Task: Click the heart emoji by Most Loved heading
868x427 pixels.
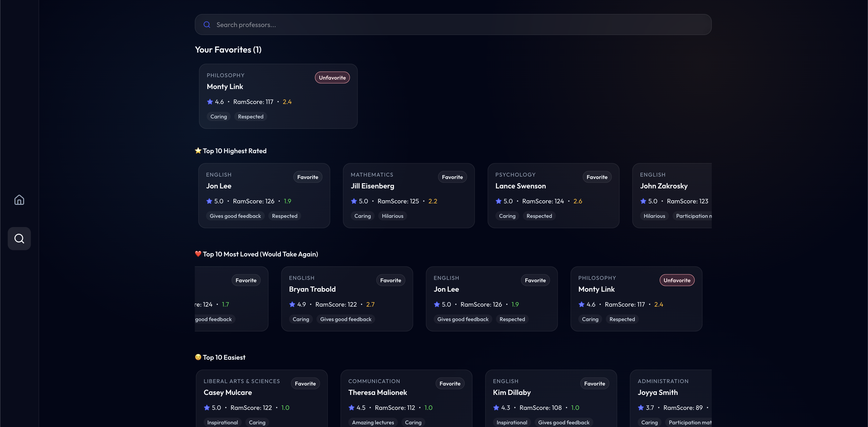Action: [x=198, y=254]
